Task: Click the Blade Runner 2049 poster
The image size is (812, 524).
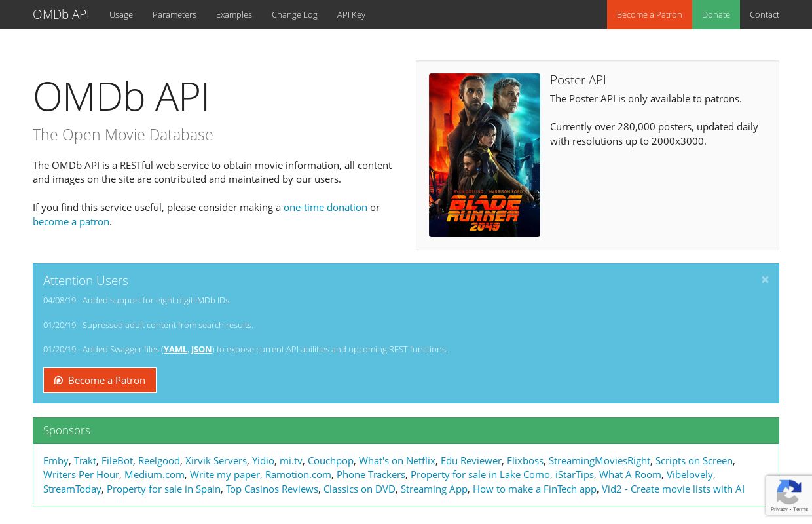Action: click(485, 155)
